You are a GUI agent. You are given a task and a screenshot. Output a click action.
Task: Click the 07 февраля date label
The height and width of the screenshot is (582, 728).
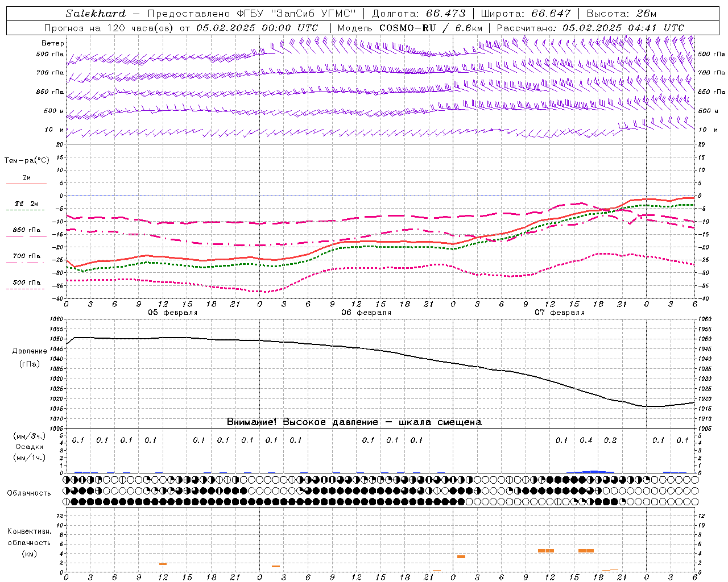tap(560, 313)
